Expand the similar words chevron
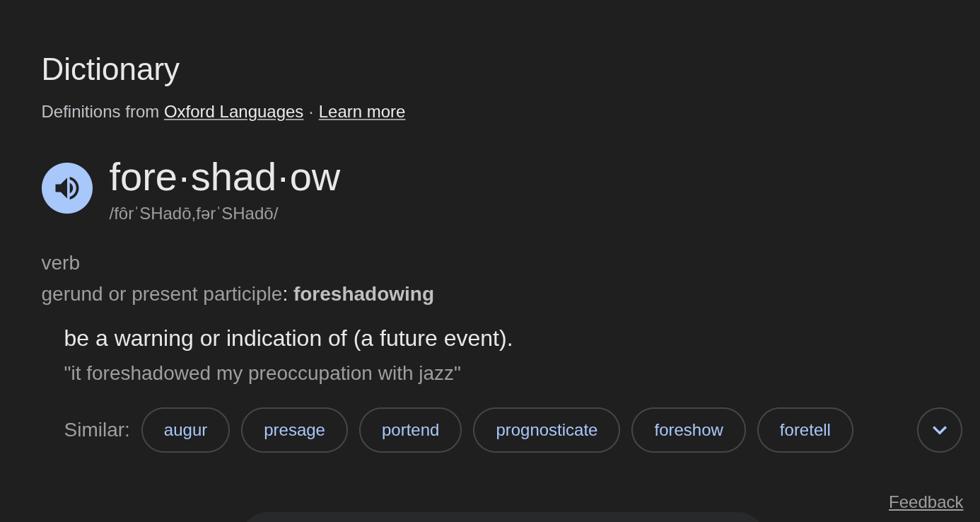 939,430
